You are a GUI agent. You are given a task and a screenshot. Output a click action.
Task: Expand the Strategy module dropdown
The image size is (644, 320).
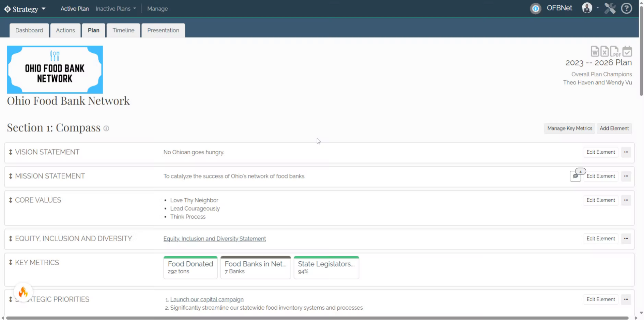point(44,9)
